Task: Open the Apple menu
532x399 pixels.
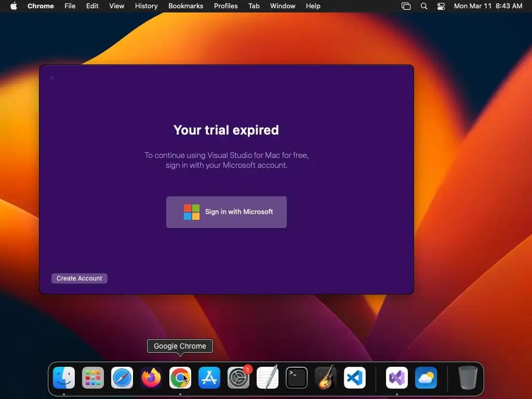Action: pyautogui.click(x=14, y=6)
